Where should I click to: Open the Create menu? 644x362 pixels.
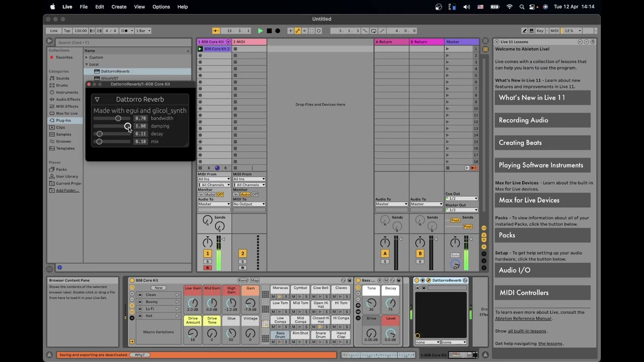119,7
